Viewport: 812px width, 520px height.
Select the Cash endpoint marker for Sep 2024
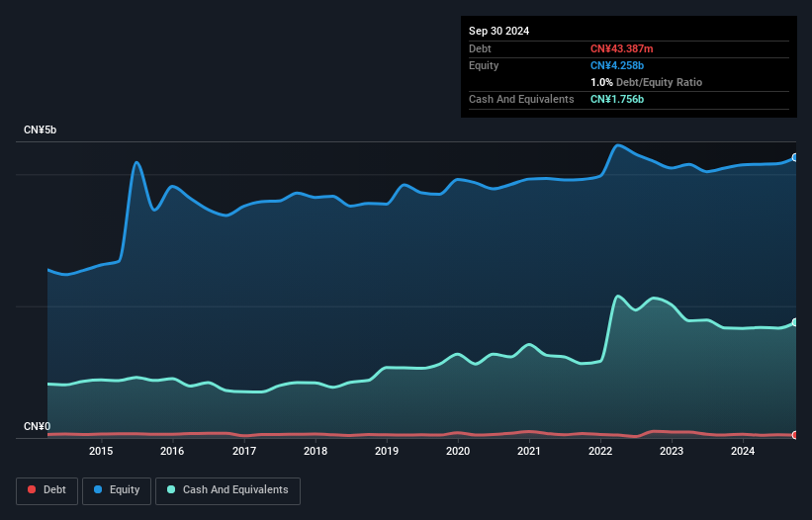[795, 322]
